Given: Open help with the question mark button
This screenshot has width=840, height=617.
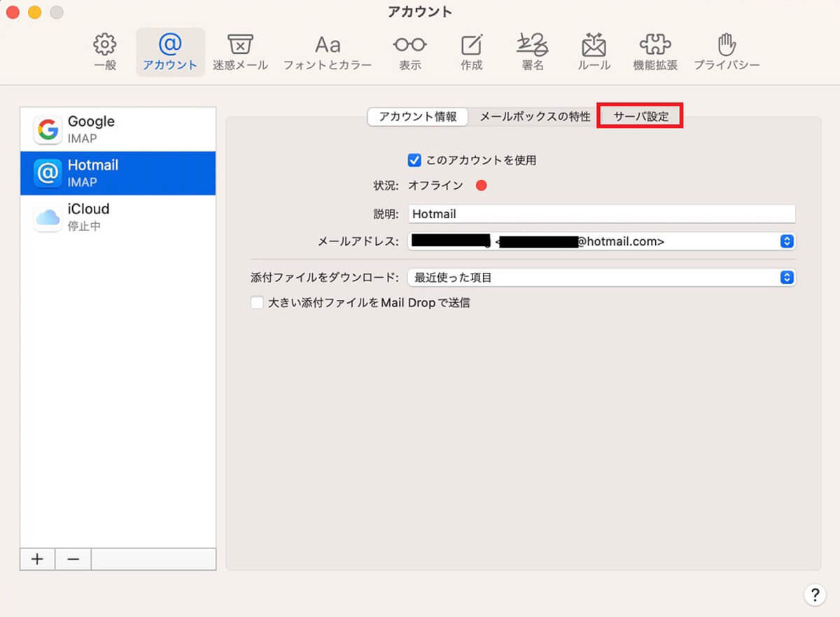Looking at the screenshot, I should pos(814,595).
